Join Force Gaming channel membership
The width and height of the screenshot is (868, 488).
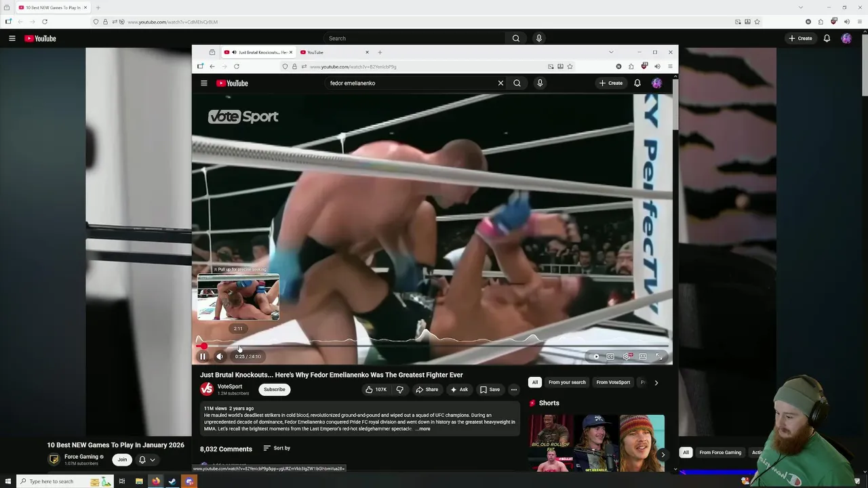[122, 460]
